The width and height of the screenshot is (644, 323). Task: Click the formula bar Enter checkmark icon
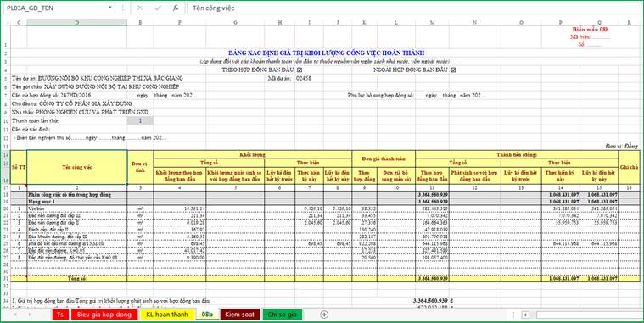158,8
